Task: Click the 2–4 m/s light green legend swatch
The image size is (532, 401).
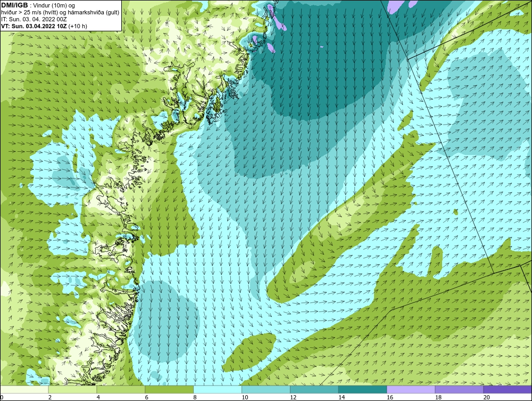Action: [x=72, y=389]
